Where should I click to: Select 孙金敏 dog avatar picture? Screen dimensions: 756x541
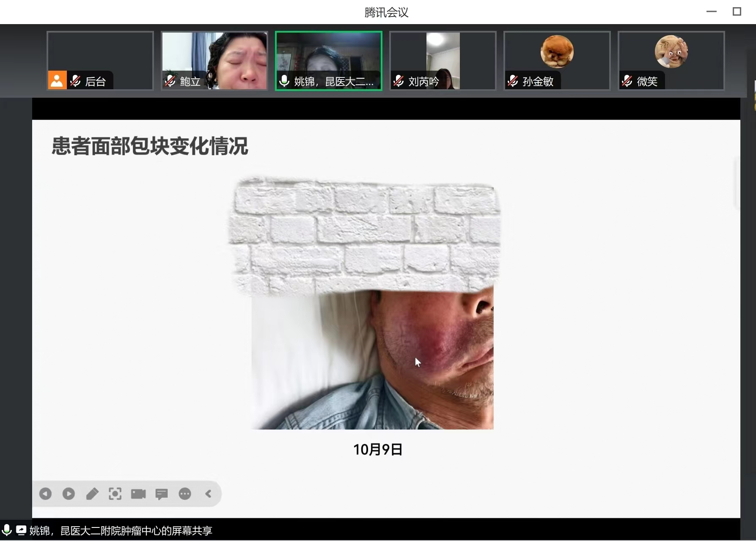click(x=557, y=52)
